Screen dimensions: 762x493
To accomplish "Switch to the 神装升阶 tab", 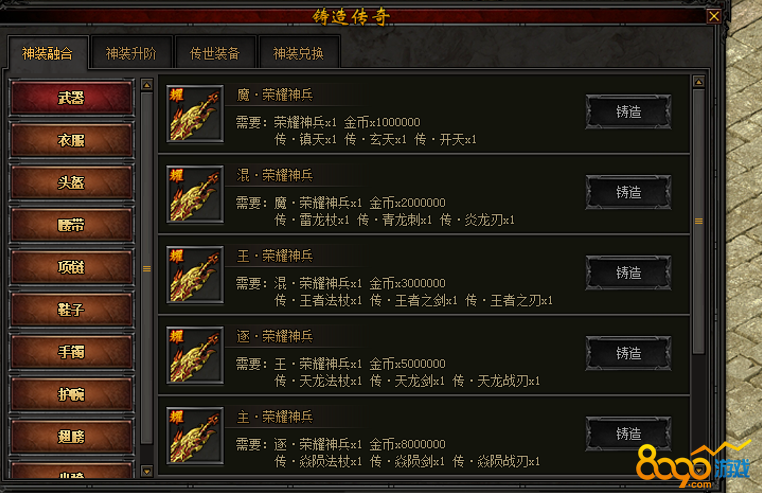I will click(x=131, y=53).
